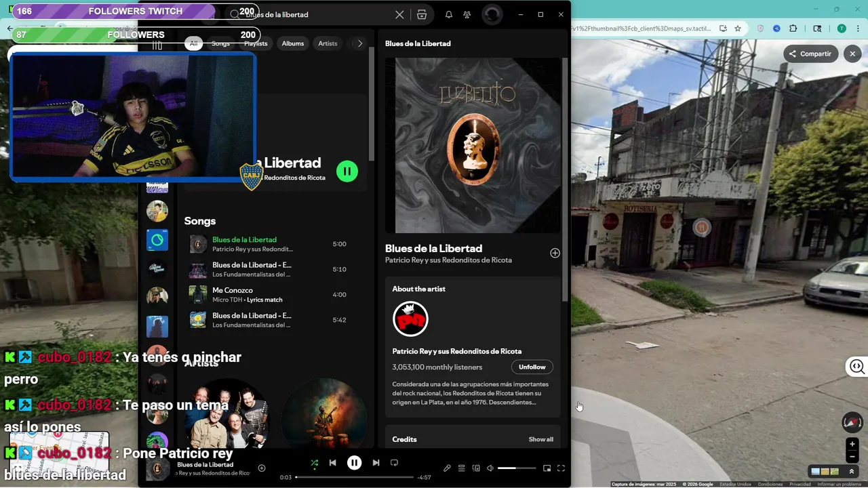Pause playback with the green button beside the song title

pyautogui.click(x=347, y=171)
